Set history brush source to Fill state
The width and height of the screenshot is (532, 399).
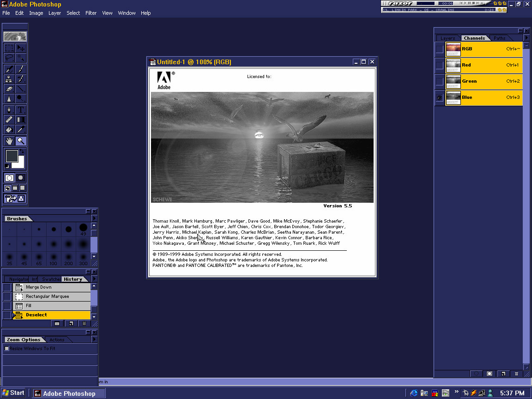pos(7,306)
